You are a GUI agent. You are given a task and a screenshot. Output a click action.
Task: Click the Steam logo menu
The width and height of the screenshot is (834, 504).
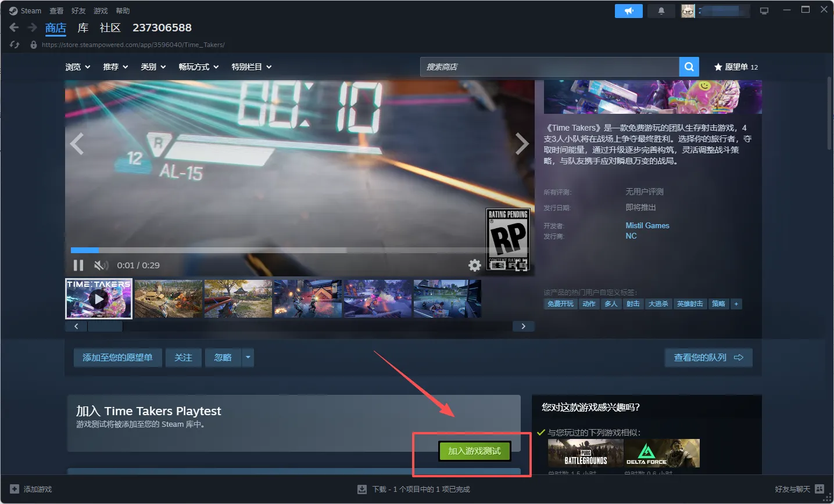pos(25,10)
